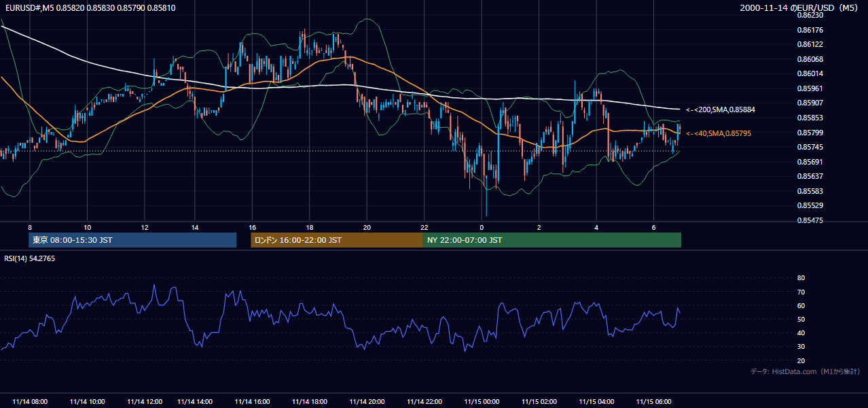Click RSI scale value 40
This screenshot has height=408, width=868.
click(801, 333)
